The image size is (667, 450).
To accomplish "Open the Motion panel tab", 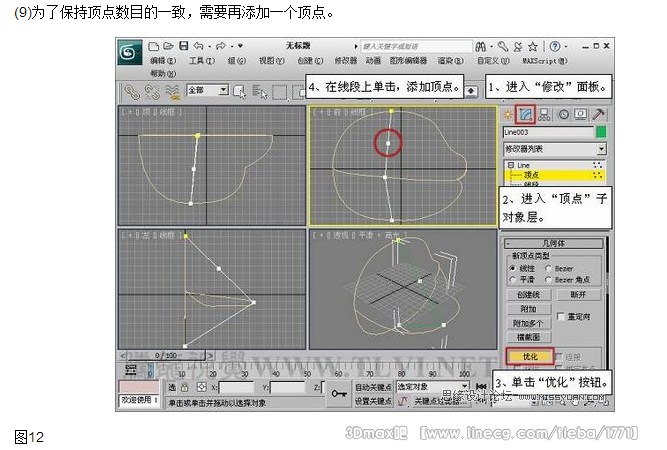I will [x=563, y=114].
